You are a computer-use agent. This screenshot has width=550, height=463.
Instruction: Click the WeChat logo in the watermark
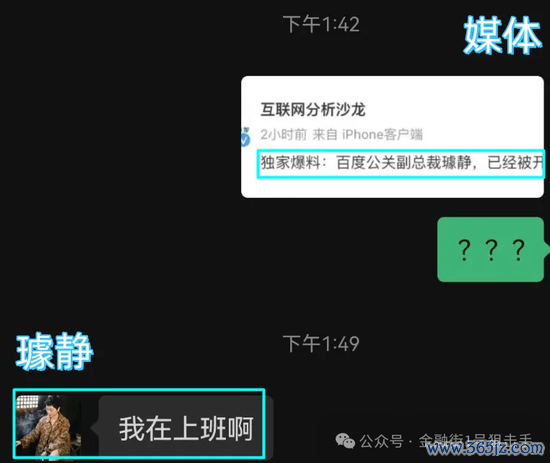pyautogui.click(x=345, y=441)
